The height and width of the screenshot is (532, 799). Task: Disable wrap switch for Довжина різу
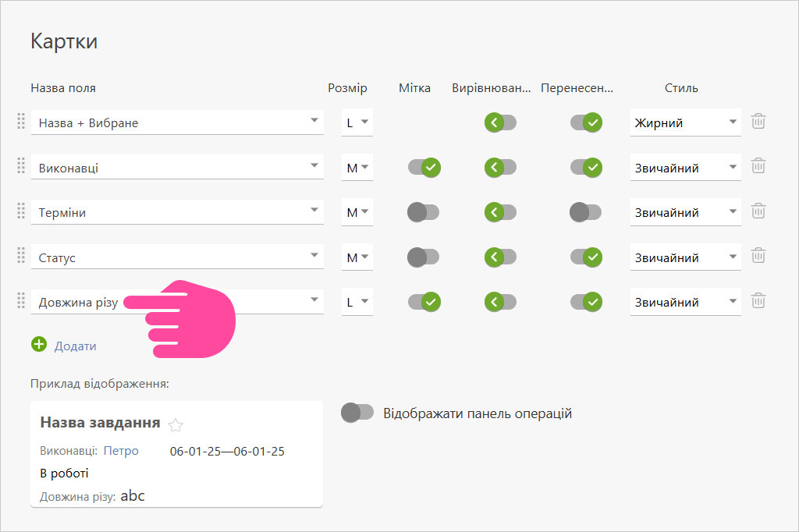(586, 302)
